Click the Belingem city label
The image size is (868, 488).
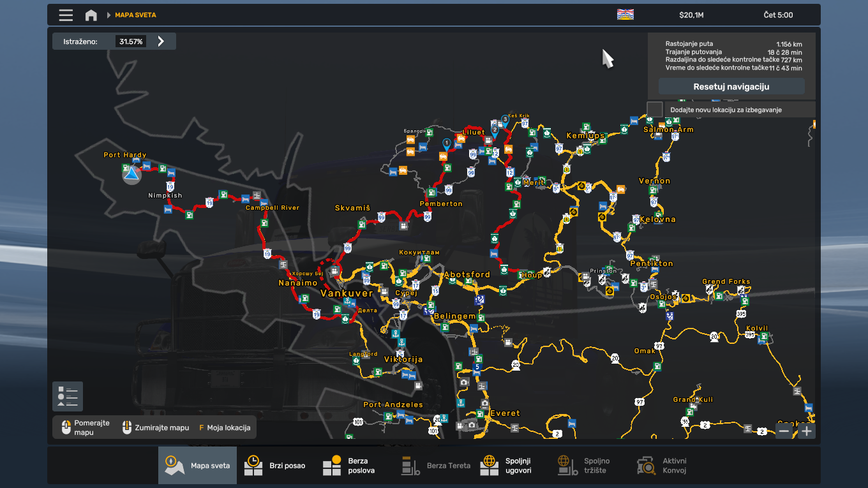point(454,316)
